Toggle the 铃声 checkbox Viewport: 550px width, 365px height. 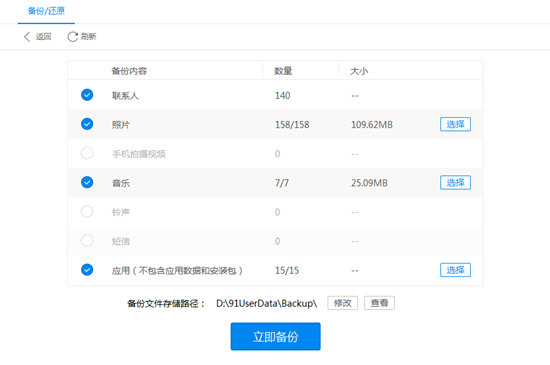(87, 211)
